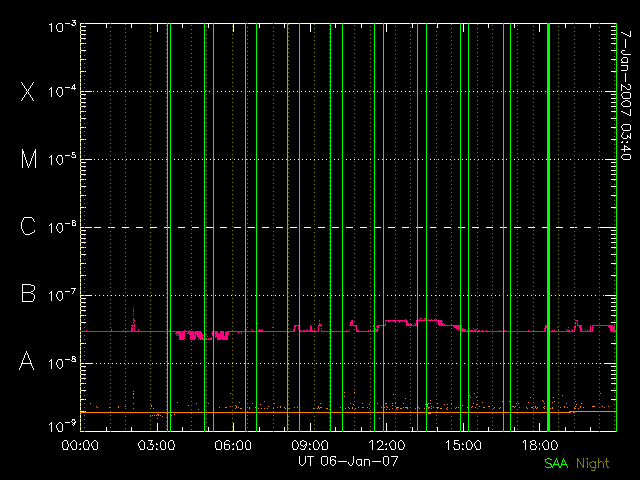Click the 7-Jan-2007 03:40 timestamp
This screenshot has height=480, width=640.
625,96
